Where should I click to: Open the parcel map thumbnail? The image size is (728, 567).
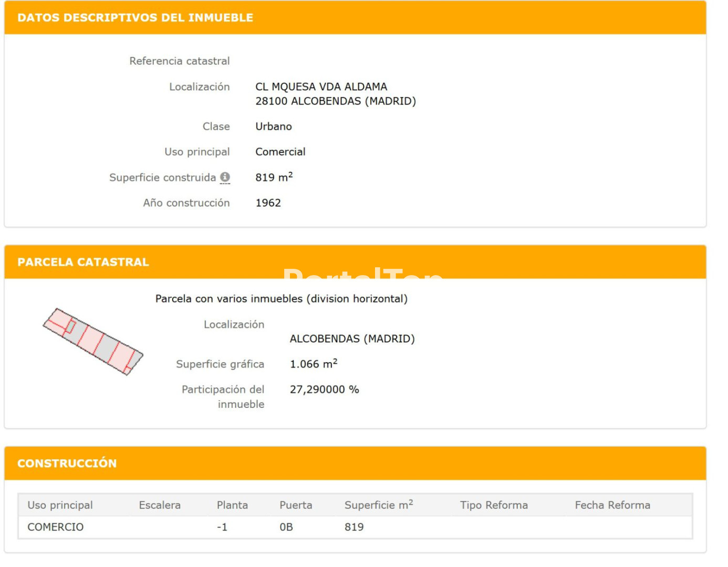(x=93, y=341)
